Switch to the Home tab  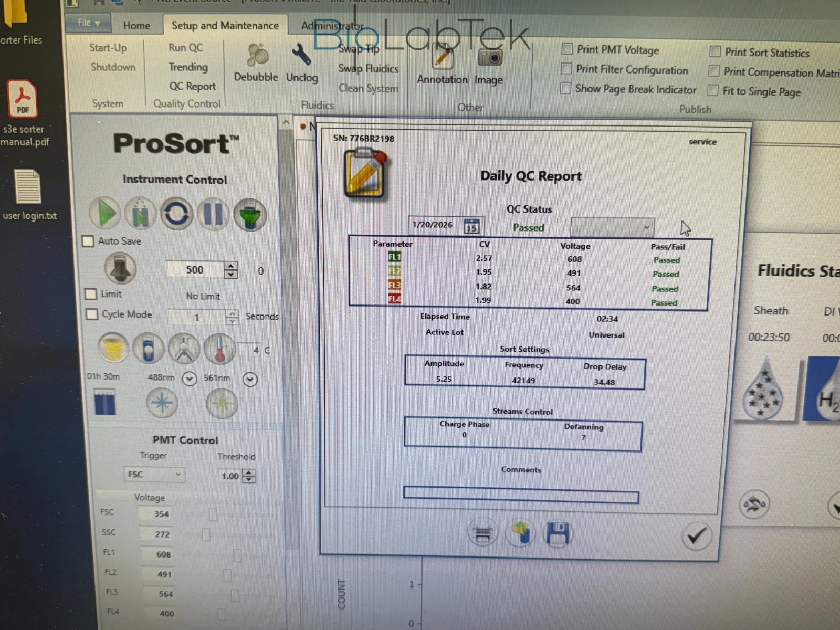click(x=136, y=25)
